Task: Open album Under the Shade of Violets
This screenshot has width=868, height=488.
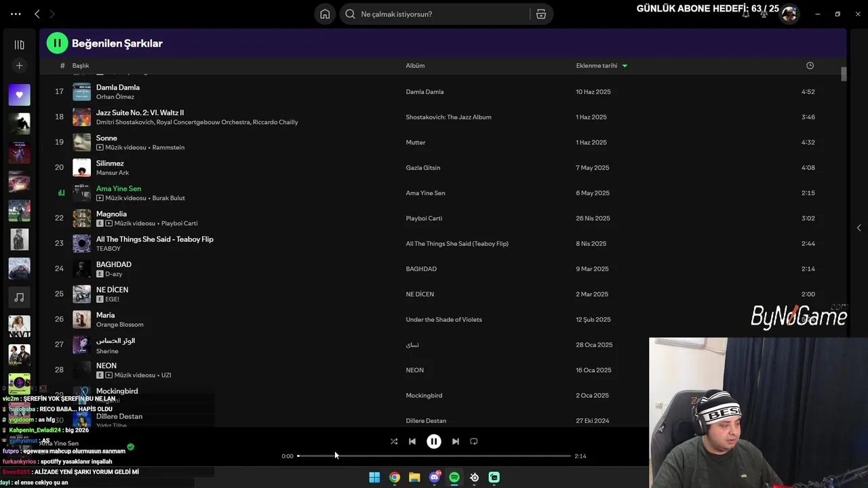Action: (443, 319)
